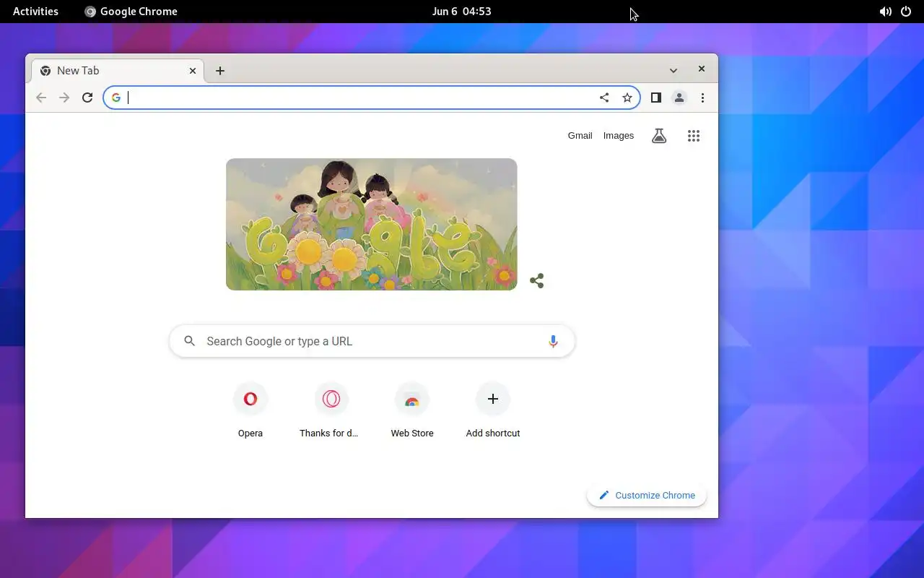
Task: Open the 'Thanks for d...' shortcut
Action: (331, 410)
